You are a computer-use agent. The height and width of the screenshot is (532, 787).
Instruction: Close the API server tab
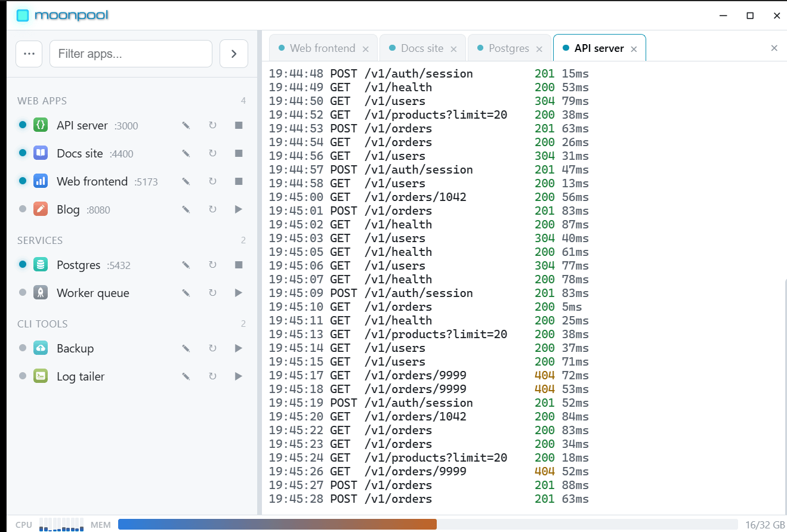[634, 49]
